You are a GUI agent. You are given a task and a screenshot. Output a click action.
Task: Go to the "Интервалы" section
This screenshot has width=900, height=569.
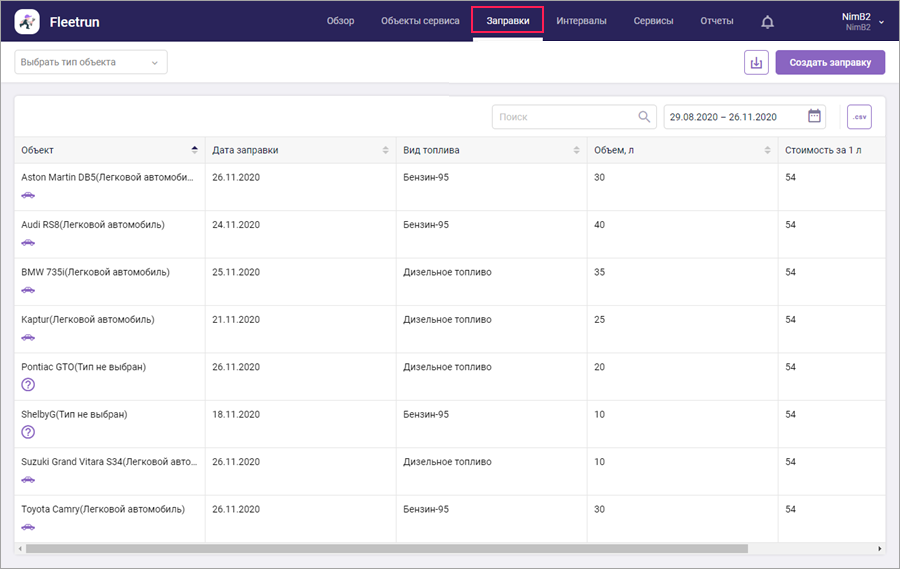tap(581, 21)
